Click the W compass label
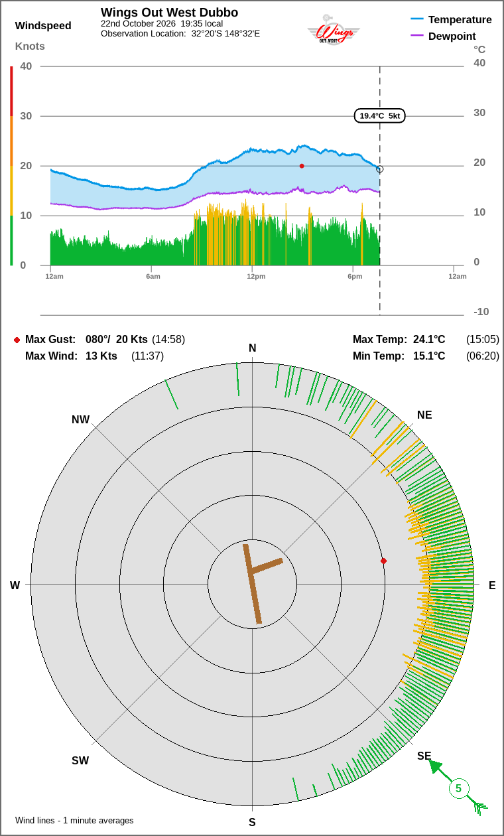 tap(15, 585)
